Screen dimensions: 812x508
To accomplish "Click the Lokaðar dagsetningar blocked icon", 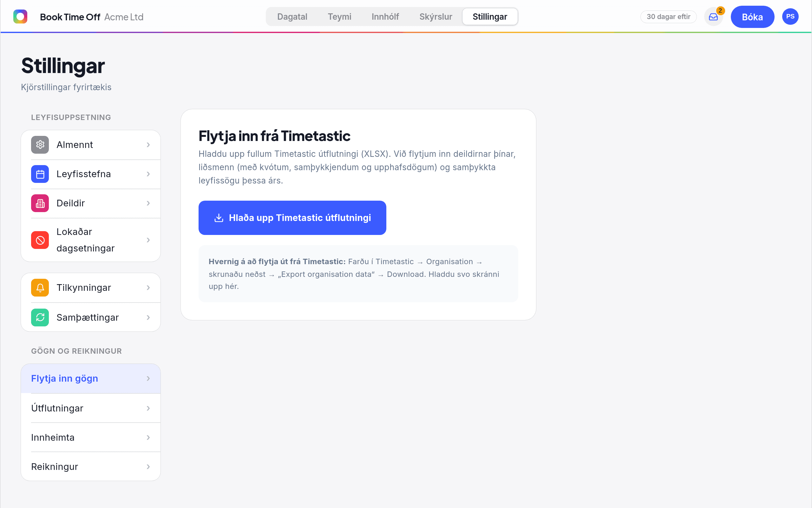I will point(40,240).
